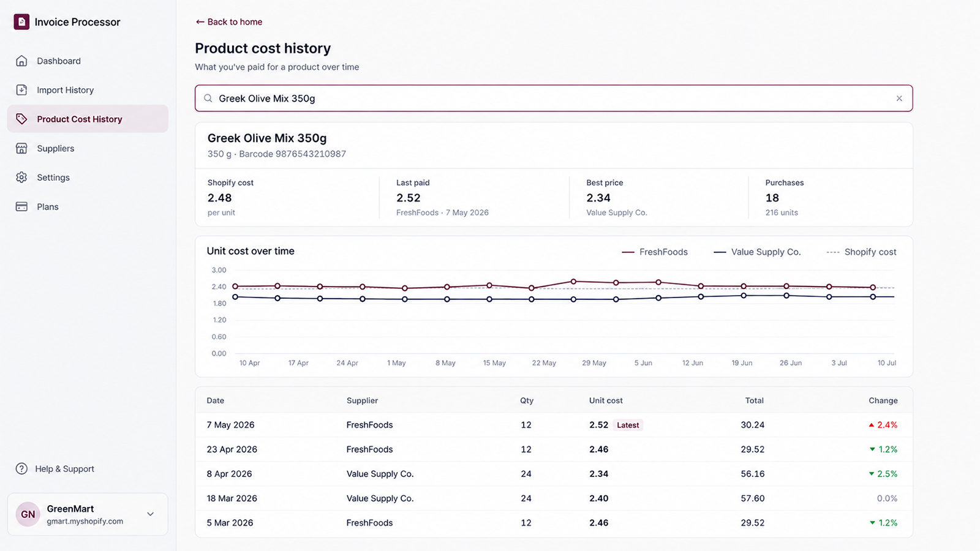Click the Product Cost History tag icon

(x=21, y=119)
